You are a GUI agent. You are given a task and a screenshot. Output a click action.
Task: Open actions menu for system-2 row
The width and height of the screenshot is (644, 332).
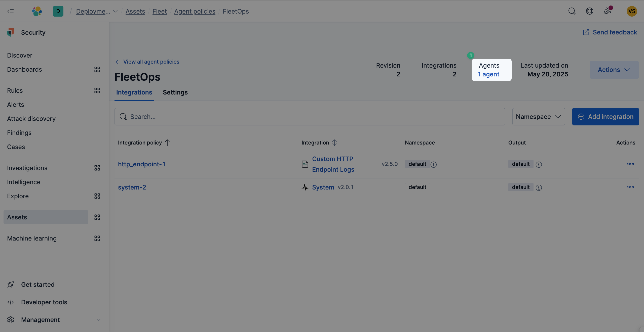coord(630,187)
